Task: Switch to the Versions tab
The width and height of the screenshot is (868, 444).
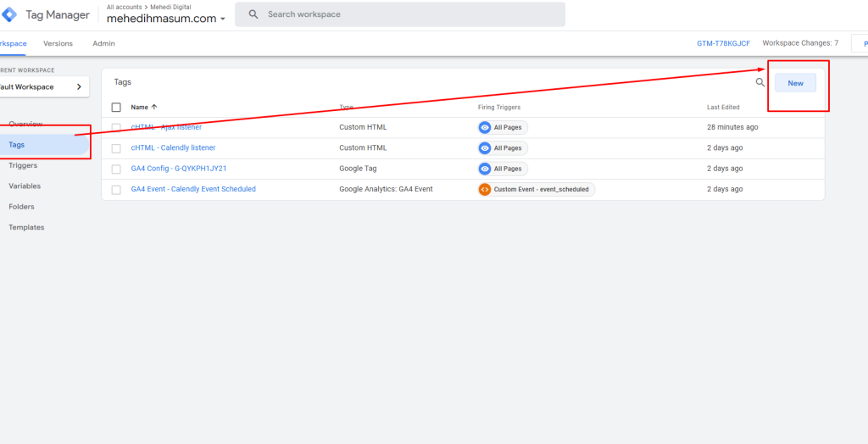Action: click(x=58, y=43)
